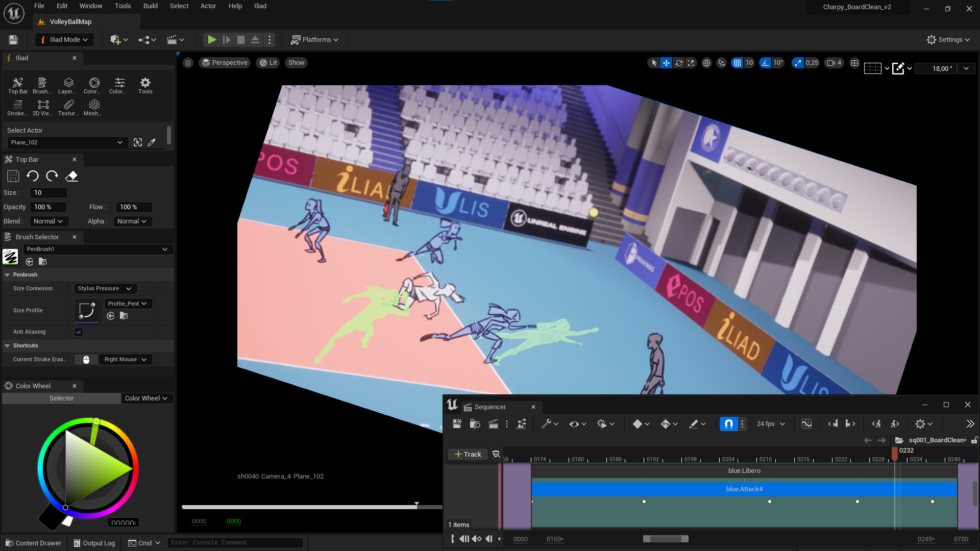Click the Size input field

tap(48, 193)
